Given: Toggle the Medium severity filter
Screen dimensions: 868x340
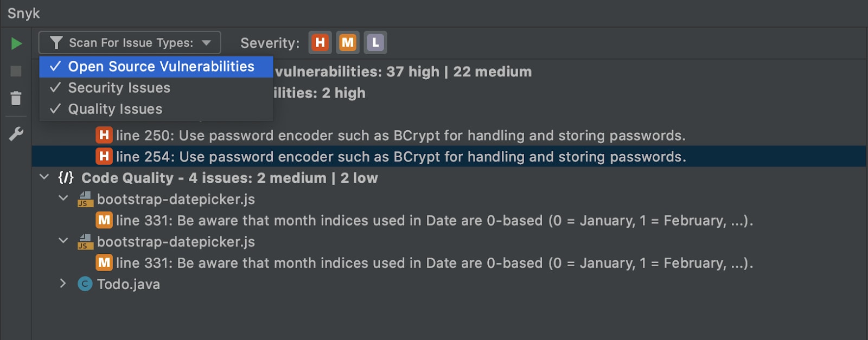Looking at the screenshot, I should tap(348, 42).
